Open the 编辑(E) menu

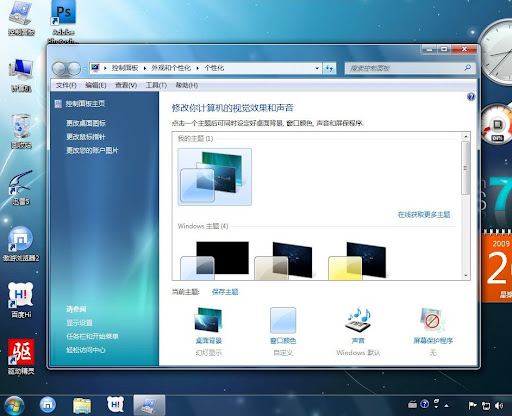click(x=96, y=85)
